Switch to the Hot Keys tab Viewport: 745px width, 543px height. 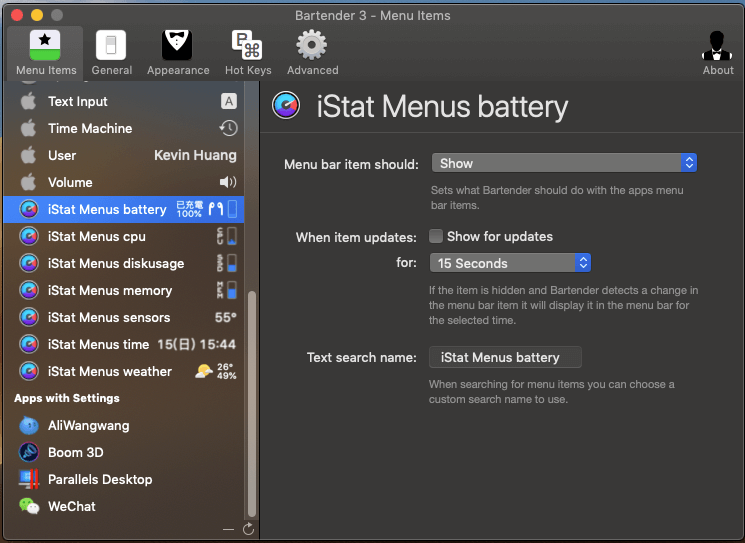pos(248,53)
